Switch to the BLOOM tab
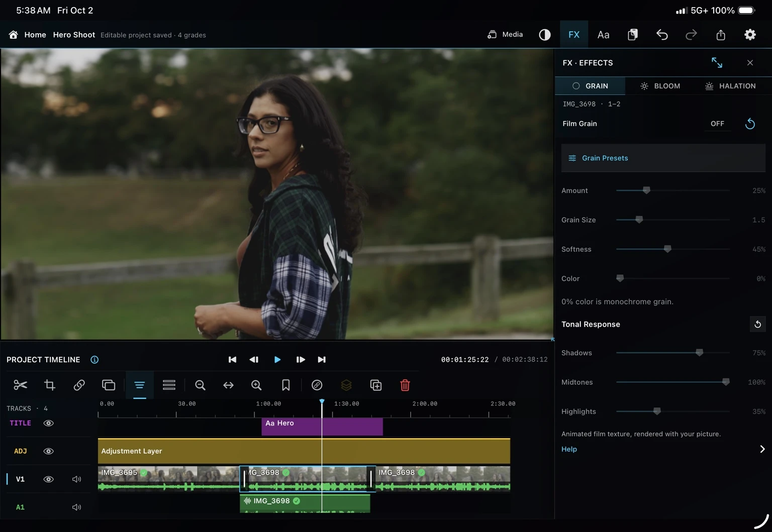The image size is (772, 532). click(660, 86)
